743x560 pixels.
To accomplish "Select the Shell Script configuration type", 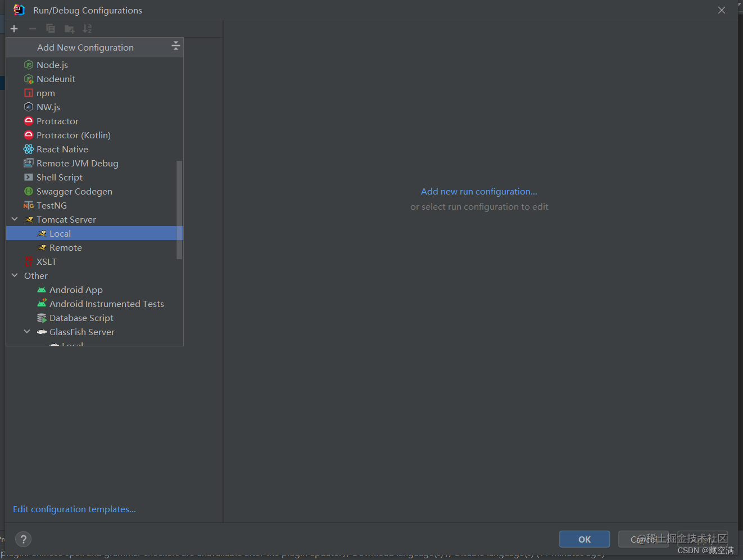I will pyautogui.click(x=94, y=177).
